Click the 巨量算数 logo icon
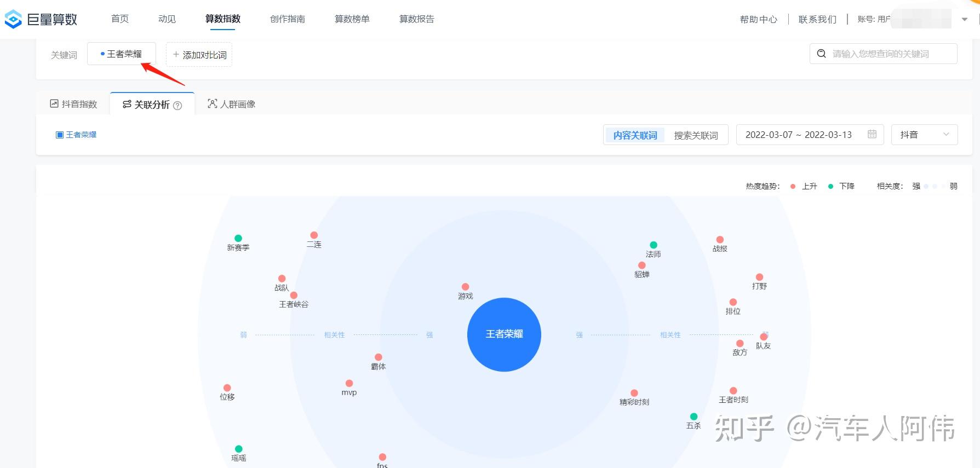This screenshot has height=468, width=980. [x=13, y=19]
